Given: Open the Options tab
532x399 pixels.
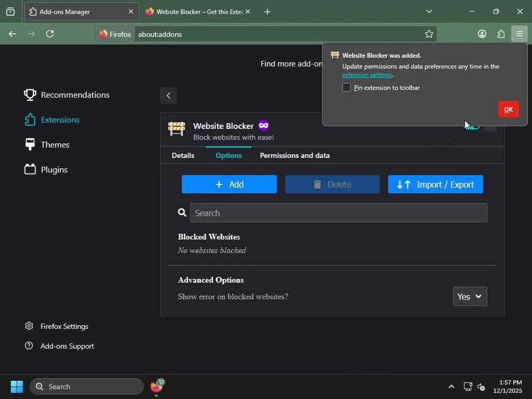Looking at the screenshot, I should click(x=229, y=155).
